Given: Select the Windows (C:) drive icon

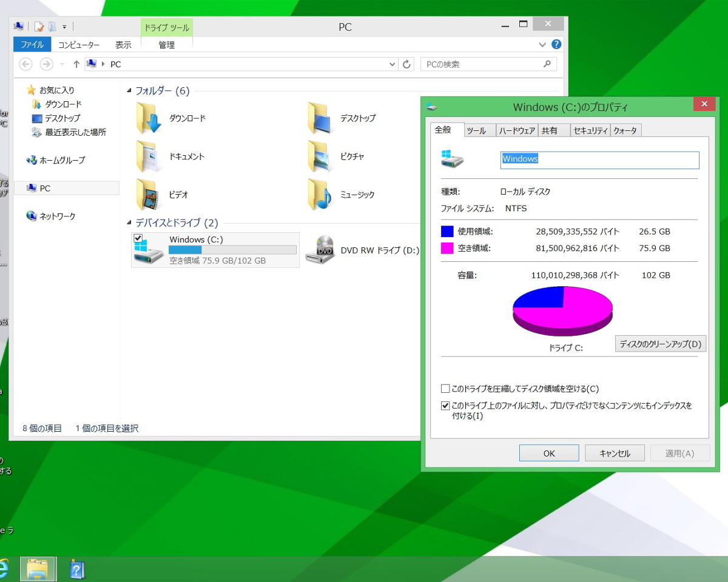Looking at the screenshot, I should coord(149,252).
